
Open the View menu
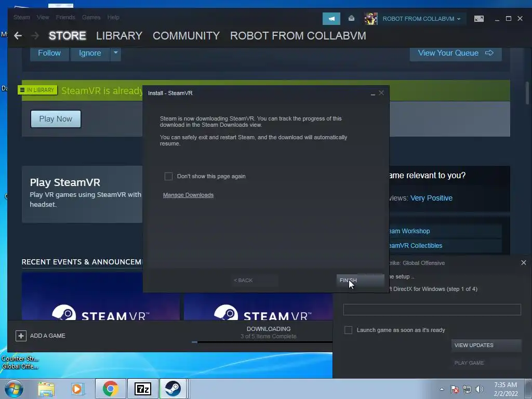click(43, 17)
